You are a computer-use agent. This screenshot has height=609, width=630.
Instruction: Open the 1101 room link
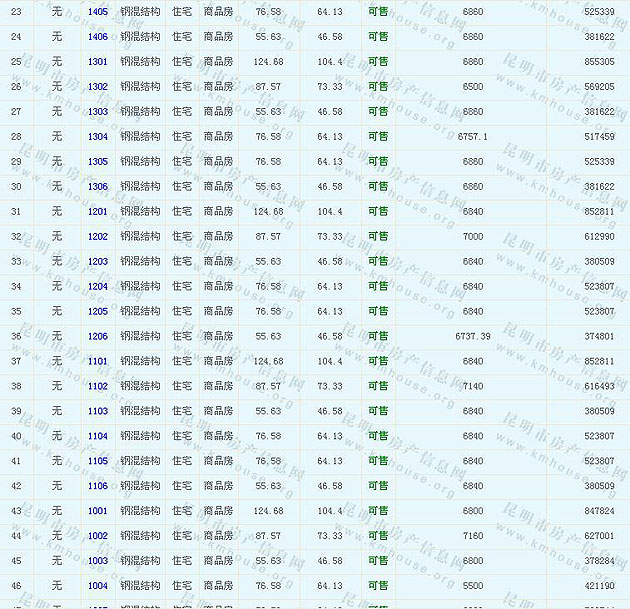click(x=97, y=361)
